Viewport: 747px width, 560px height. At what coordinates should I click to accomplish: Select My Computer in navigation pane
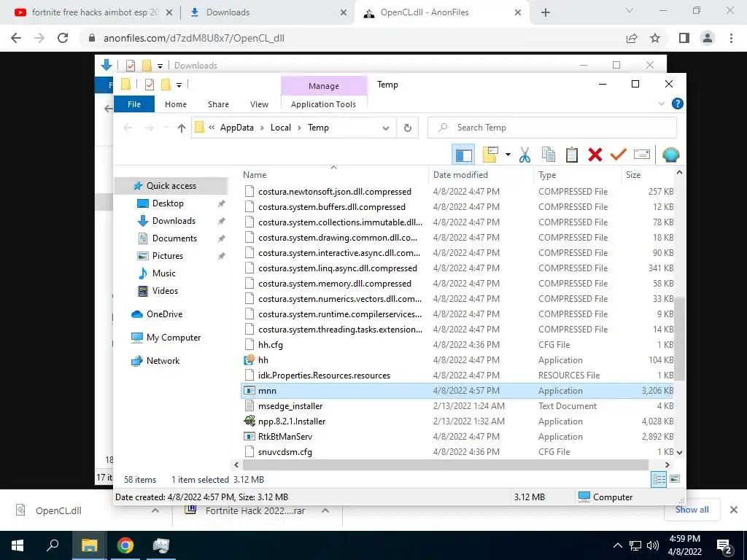pos(174,337)
